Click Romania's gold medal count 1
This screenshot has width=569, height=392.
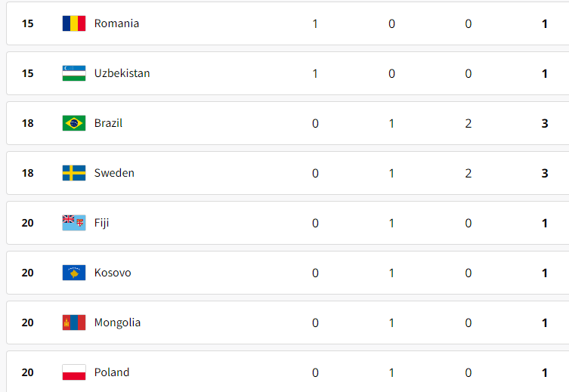click(315, 24)
